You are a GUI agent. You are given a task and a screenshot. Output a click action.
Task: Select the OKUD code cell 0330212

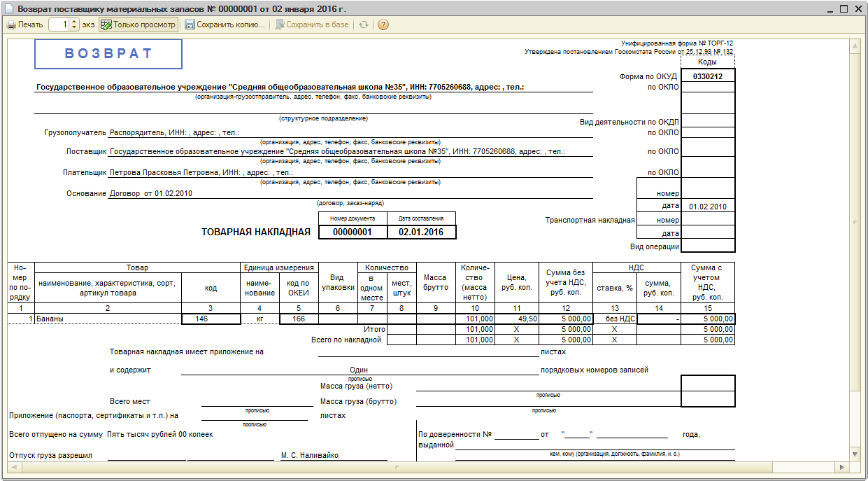(708, 76)
